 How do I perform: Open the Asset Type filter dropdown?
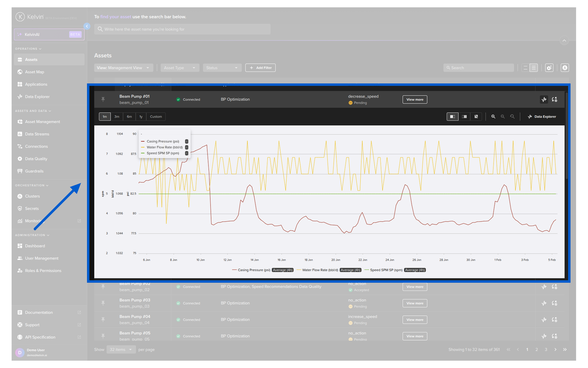[x=179, y=68]
